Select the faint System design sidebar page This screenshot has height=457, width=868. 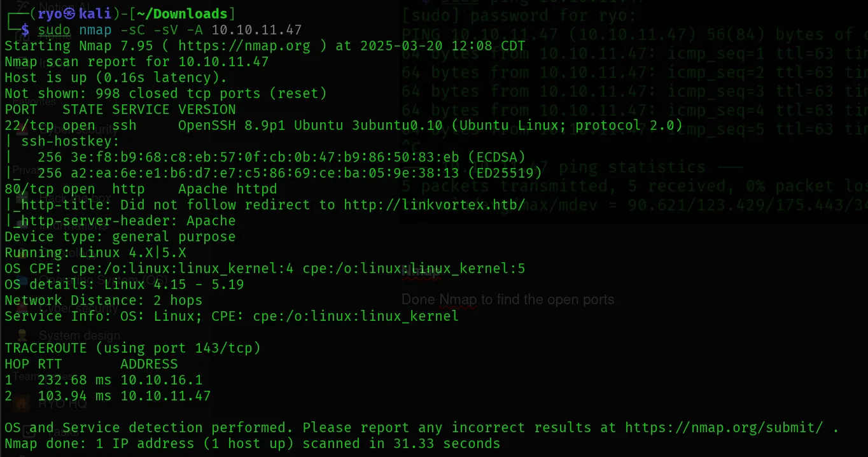pyautogui.click(x=80, y=335)
